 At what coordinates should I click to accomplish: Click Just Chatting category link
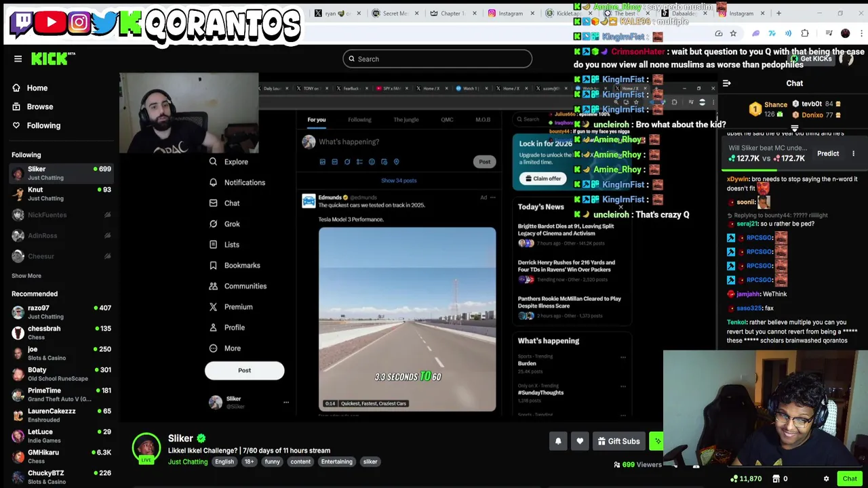click(x=188, y=462)
